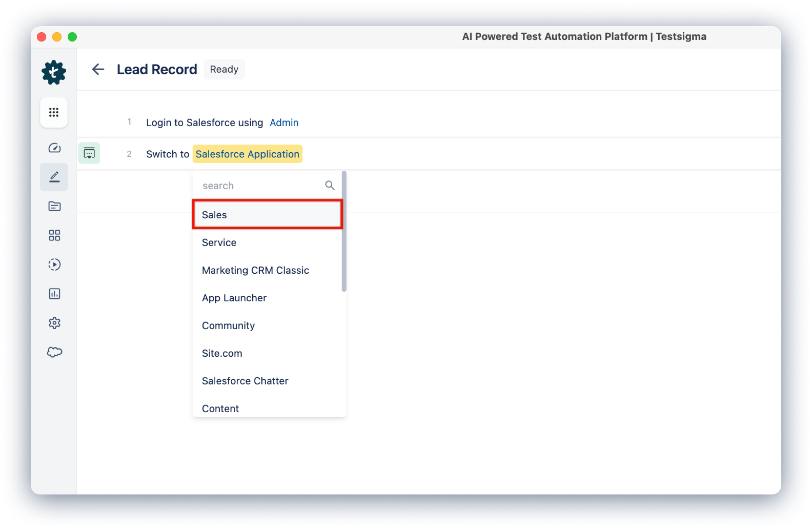812x530 pixels.
Task: Click the Admin link in step 1
Action: click(x=284, y=123)
